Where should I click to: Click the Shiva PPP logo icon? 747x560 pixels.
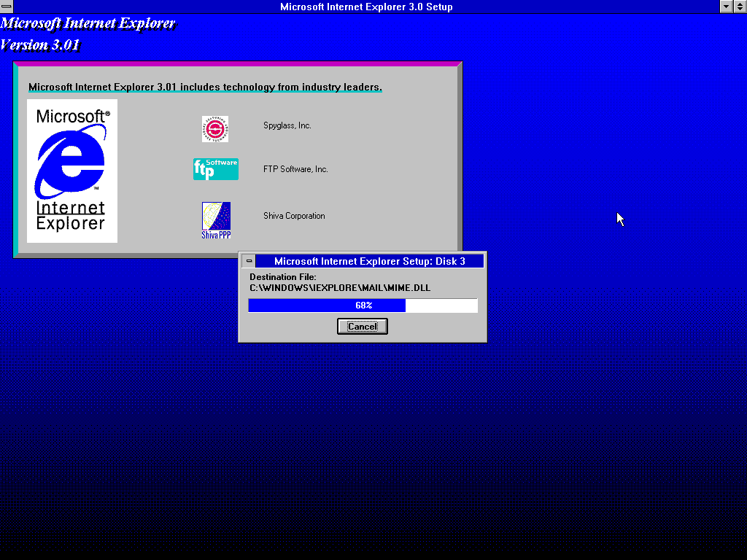(216, 220)
